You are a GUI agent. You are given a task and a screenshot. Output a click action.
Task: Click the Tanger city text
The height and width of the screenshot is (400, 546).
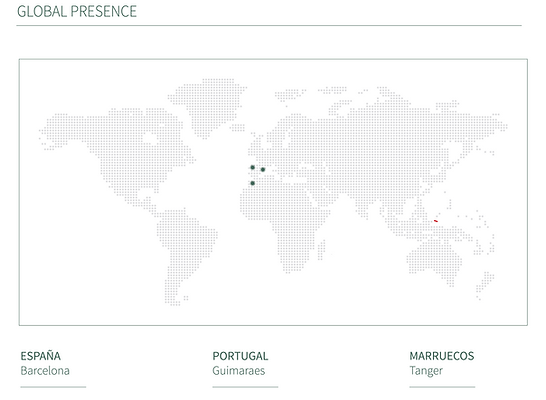(426, 371)
